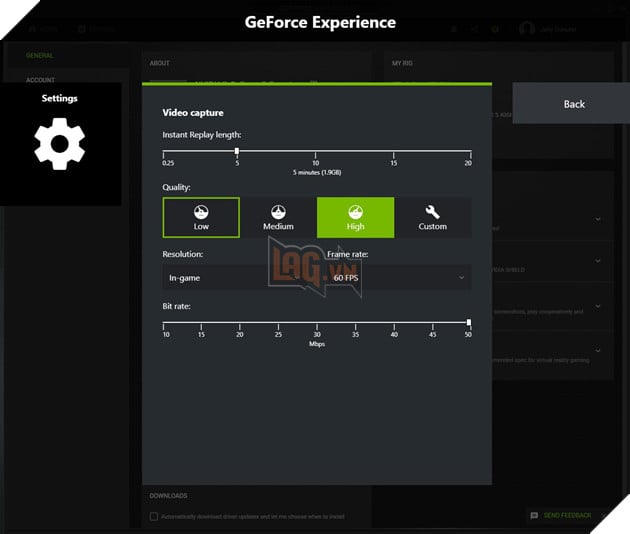Click the chevron arrow of the Frame rate box
This screenshot has height=534, width=630.
tap(462, 278)
